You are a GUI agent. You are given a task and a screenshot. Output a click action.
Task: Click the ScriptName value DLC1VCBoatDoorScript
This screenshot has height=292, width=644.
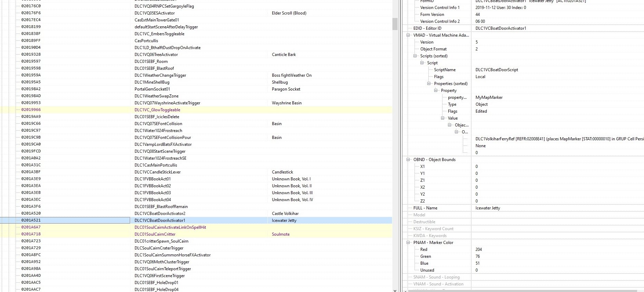(497, 70)
